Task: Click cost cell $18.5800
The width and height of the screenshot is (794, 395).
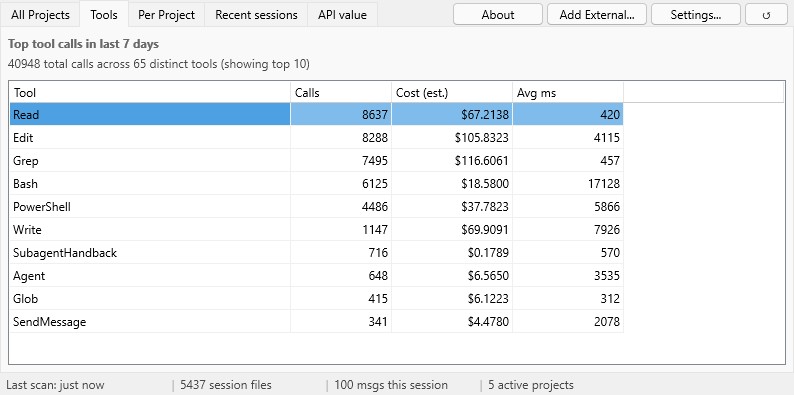Action: point(485,183)
